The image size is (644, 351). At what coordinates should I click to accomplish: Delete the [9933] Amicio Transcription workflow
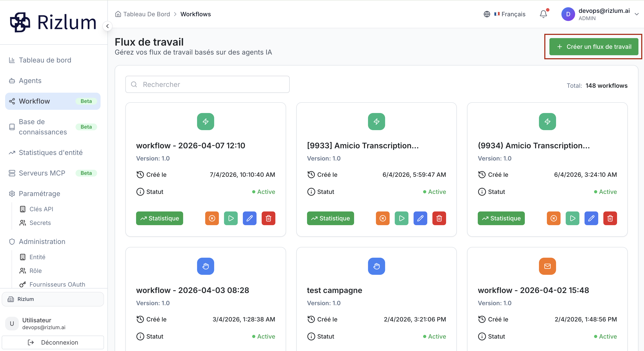coord(439,218)
